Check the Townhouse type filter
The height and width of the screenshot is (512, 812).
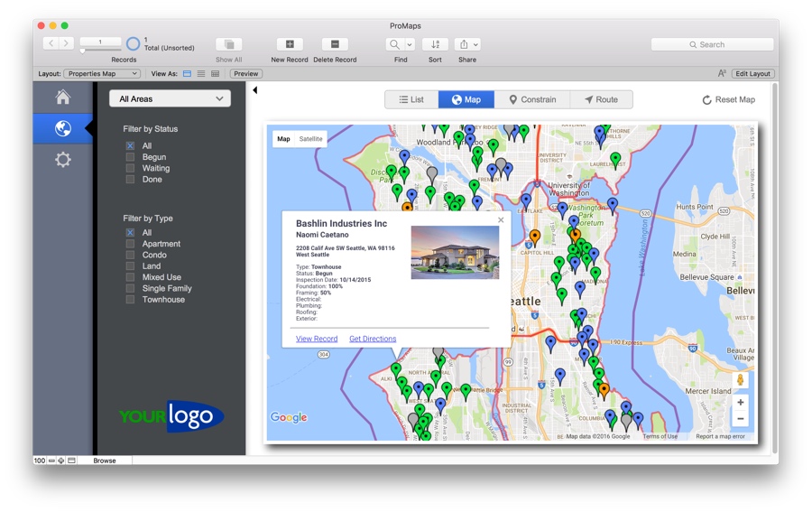pyautogui.click(x=130, y=300)
